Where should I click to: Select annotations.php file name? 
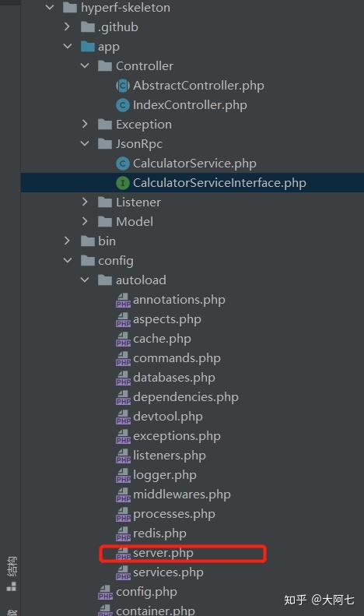point(179,300)
